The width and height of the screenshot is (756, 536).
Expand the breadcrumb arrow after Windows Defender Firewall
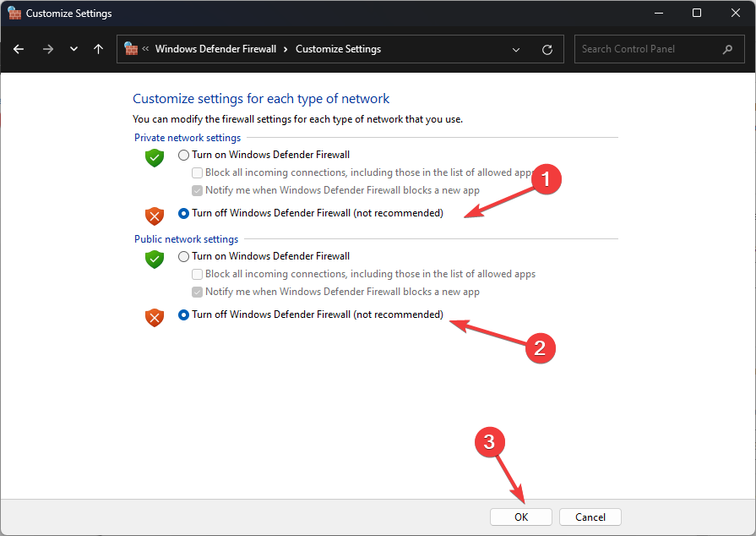286,49
